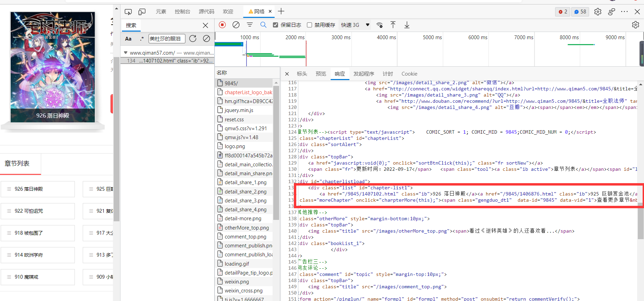This screenshot has width=644, height=301.
Task: Click the search input containing 美杜莎的眼泪
Action: (x=167, y=39)
